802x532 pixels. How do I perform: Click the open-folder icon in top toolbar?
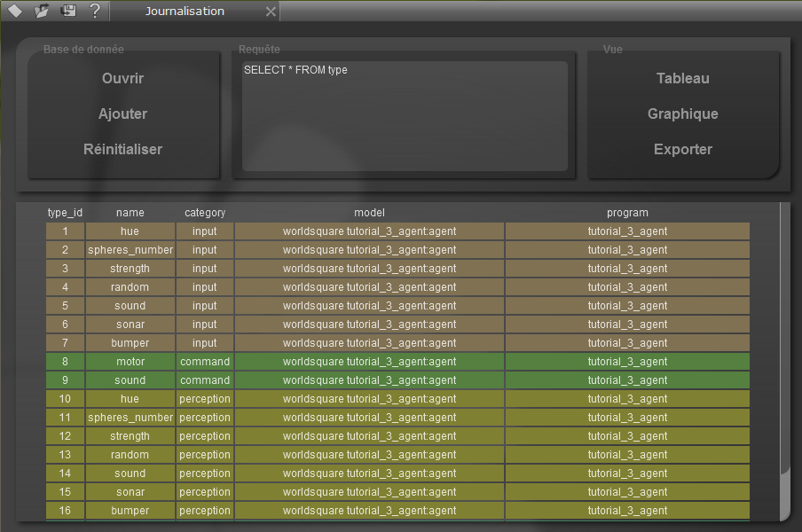coord(42,11)
